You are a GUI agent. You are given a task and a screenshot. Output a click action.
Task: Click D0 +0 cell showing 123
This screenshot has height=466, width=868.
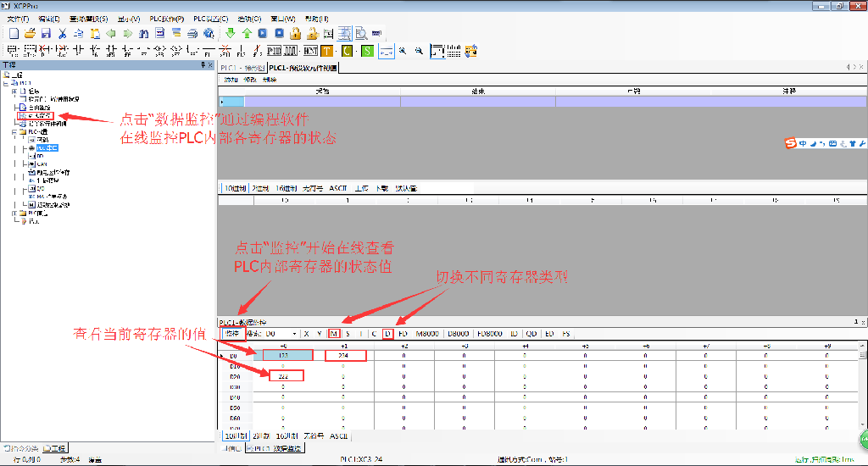(x=283, y=355)
